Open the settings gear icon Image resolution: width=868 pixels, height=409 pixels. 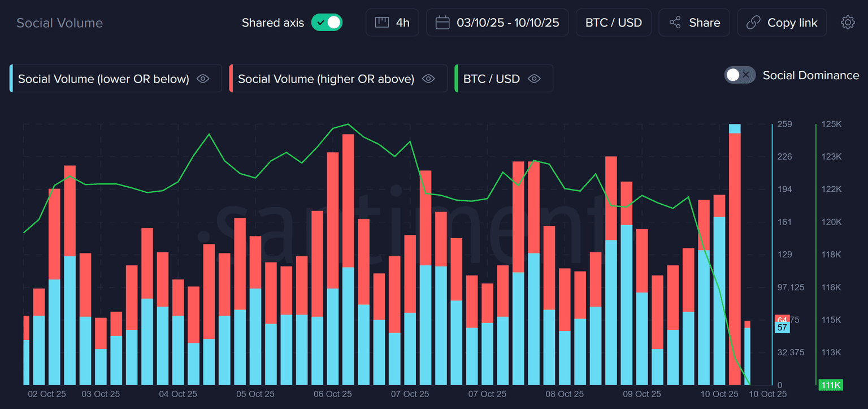pyautogui.click(x=848, y=23)
